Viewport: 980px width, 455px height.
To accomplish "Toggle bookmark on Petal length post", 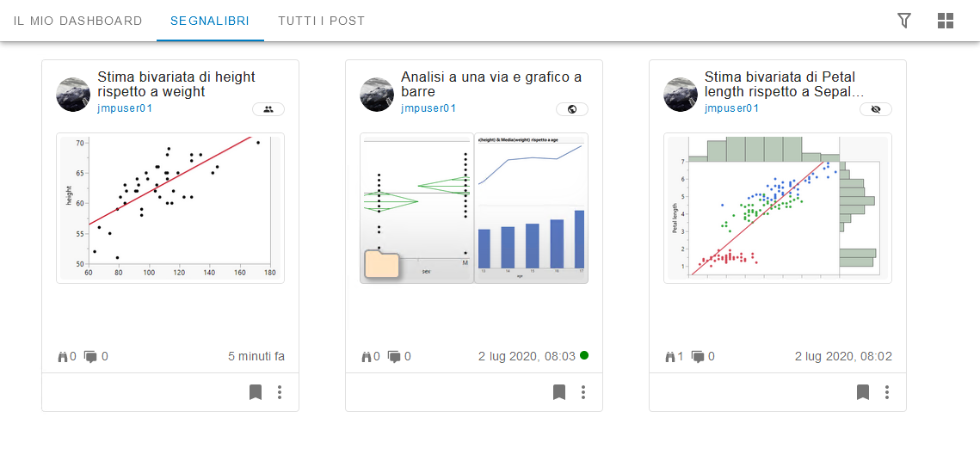I will [x=863, y=392].
